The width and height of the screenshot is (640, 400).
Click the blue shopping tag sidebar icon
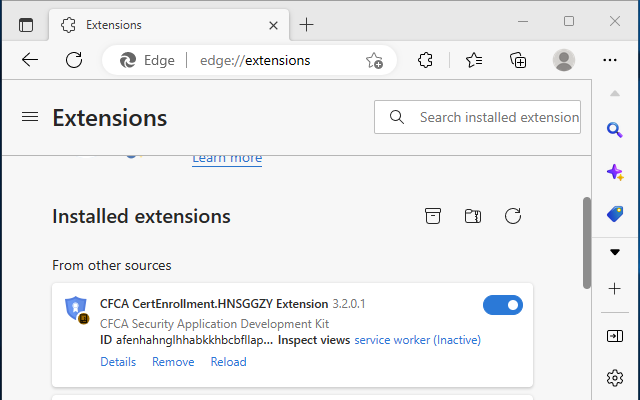point(615,213)
